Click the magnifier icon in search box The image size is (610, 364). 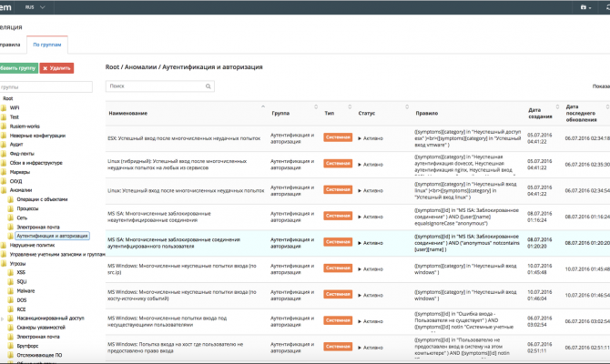(x=208, y=86)
